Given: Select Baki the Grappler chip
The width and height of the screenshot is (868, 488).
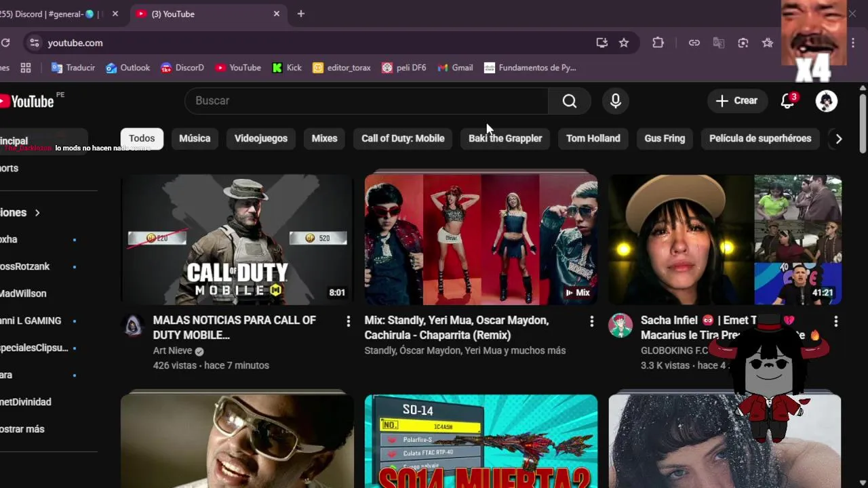Looking at the screenshot, I should click(x=505, y=138).
